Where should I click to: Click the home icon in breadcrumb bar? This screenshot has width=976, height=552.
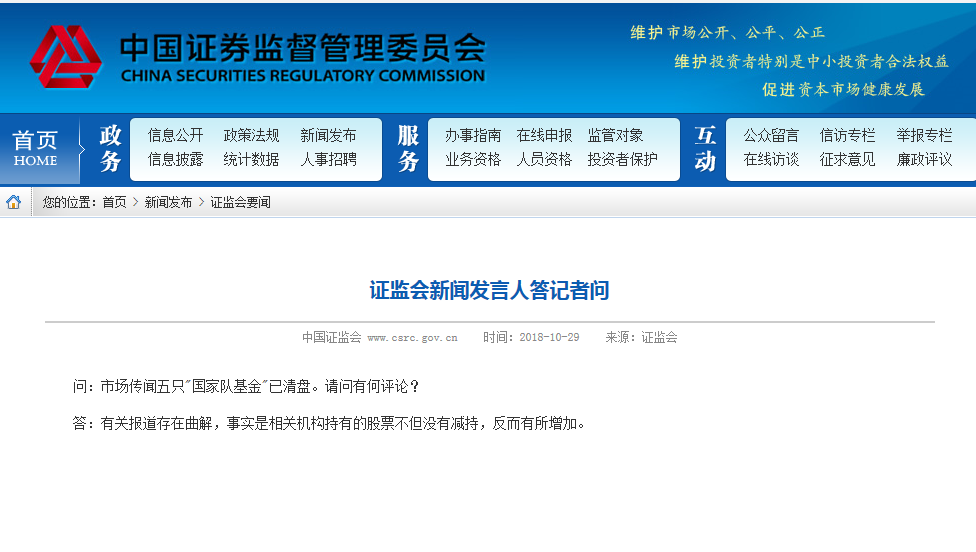[x=14, y=202]
